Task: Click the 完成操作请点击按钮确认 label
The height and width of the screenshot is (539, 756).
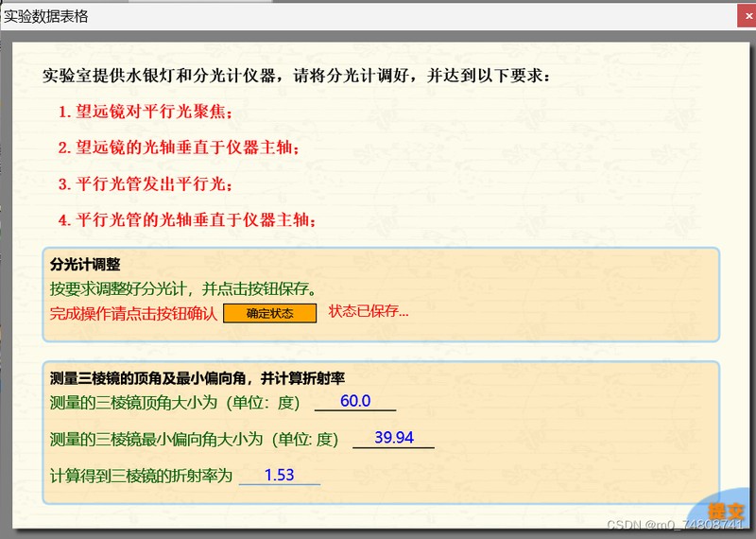Action: tap(133, 314)
